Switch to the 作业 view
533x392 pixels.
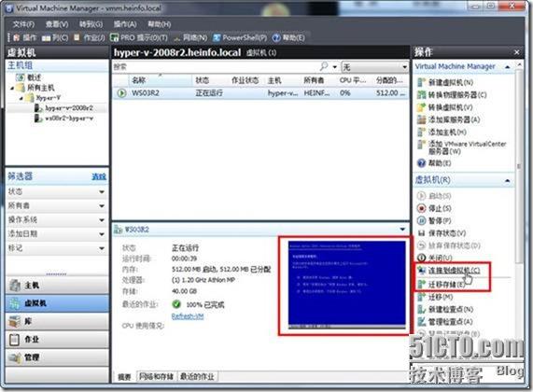click(x=57, y=340)
